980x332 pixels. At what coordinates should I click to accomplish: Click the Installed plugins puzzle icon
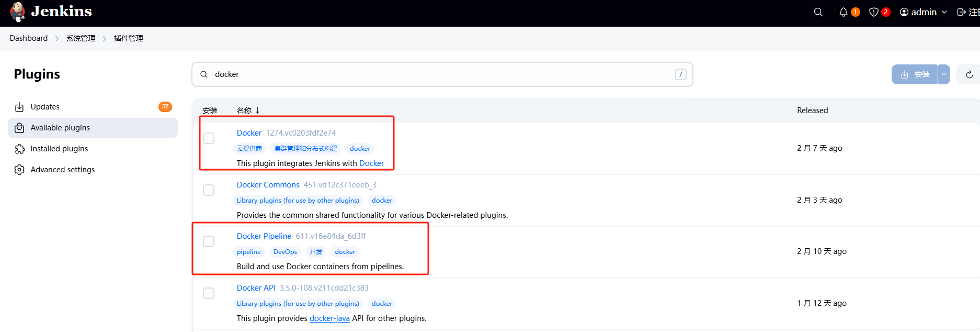point(19,149)
